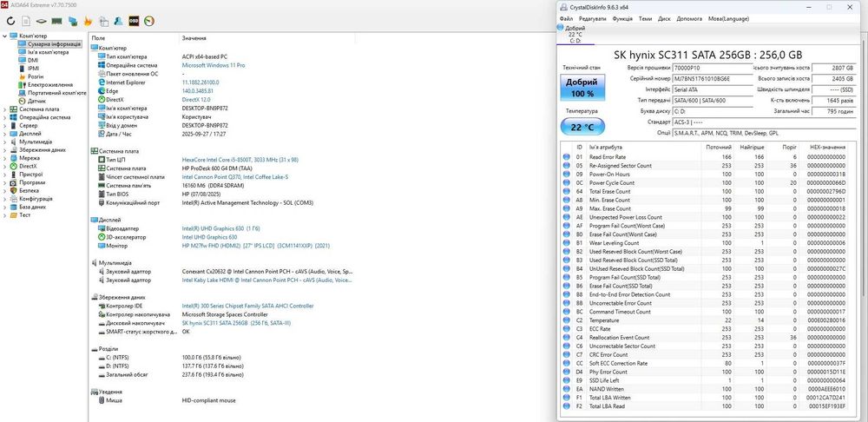
Task: Open Мова(Language) menu in CrystalDiskInfo
Action: 728,18
